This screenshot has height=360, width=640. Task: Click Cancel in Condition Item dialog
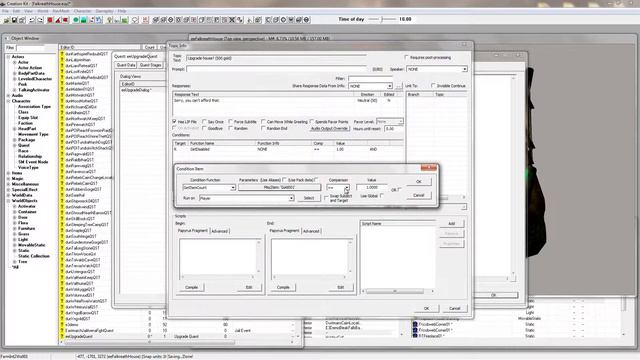[419, 196]
